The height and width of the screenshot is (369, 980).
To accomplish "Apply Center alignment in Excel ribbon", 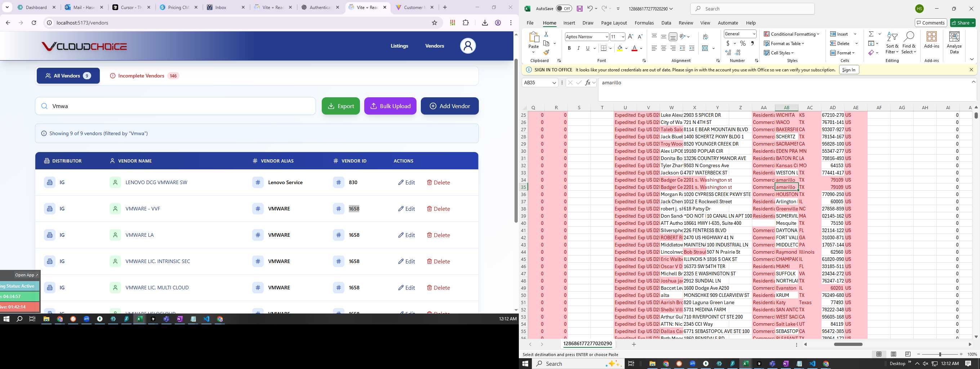I will pyautogui.click(x=663, y=48).
